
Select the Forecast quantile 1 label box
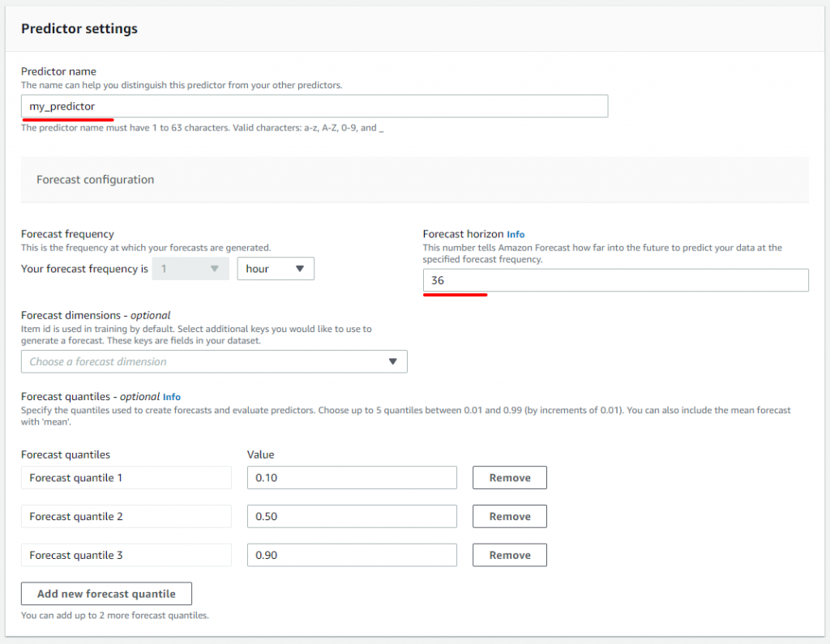pos(126,478)
